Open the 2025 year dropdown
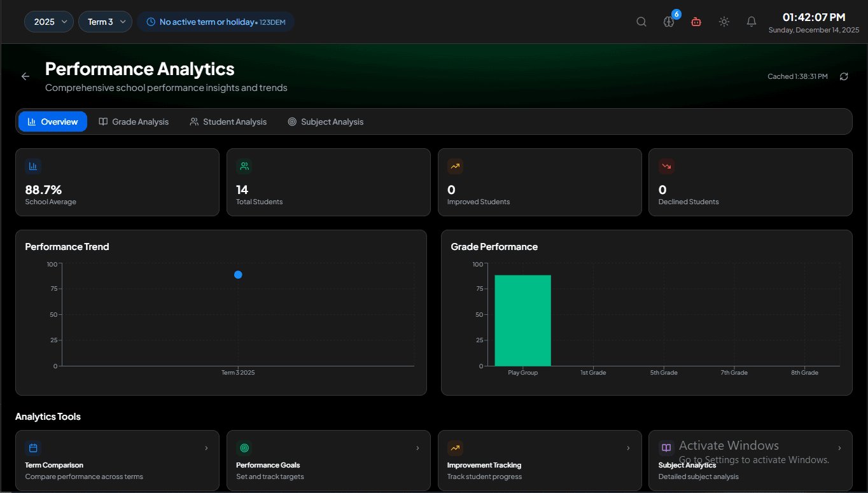 coord(48,21)
